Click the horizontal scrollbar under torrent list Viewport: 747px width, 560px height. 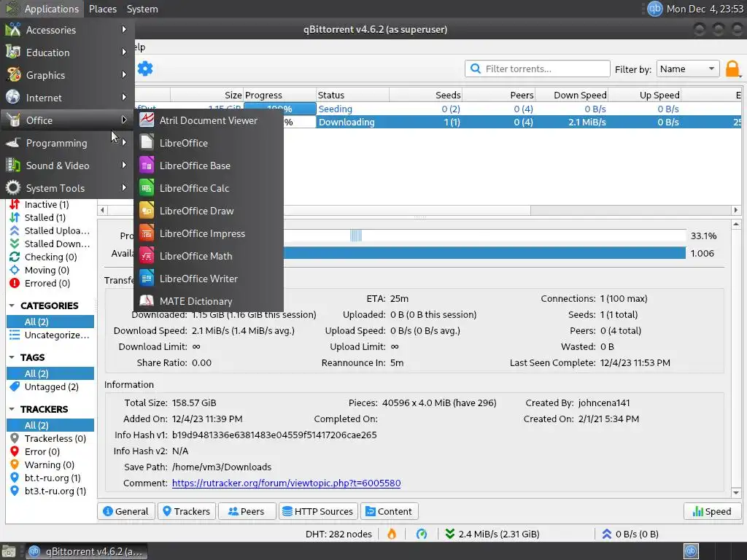tap(419, 210)
